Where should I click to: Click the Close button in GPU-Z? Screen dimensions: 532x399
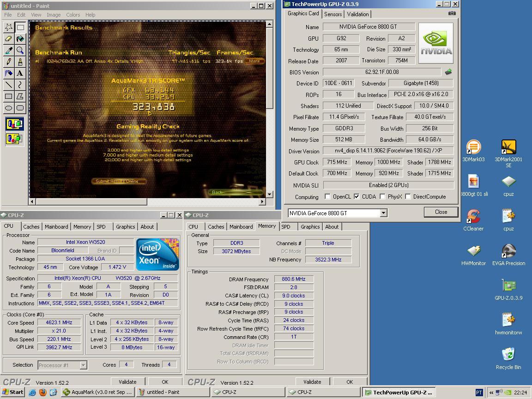pos(441,212)
